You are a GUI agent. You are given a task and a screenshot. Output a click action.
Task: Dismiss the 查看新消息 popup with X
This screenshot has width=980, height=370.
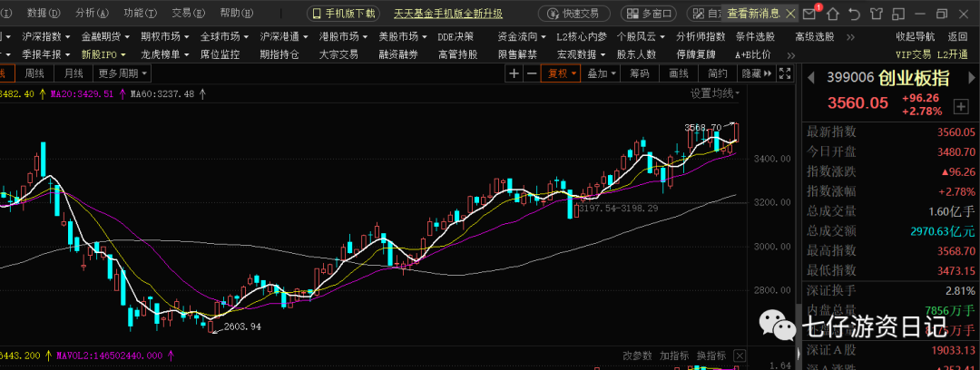790,13
